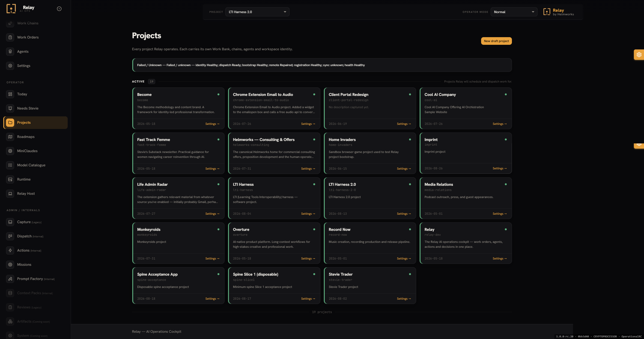Click the Today grid icon

tap(10, 94)
